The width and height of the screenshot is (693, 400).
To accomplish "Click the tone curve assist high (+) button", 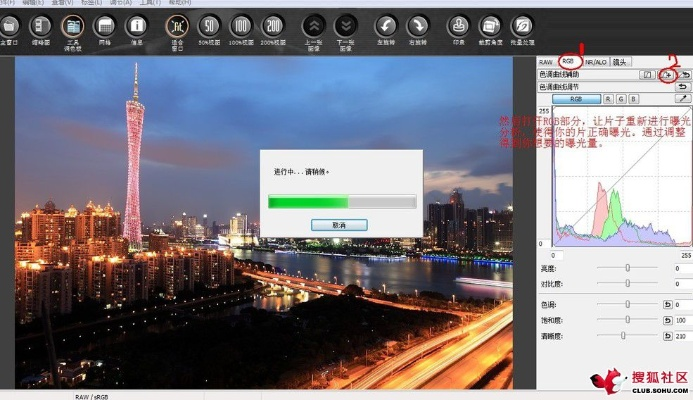I will [667, 75].
